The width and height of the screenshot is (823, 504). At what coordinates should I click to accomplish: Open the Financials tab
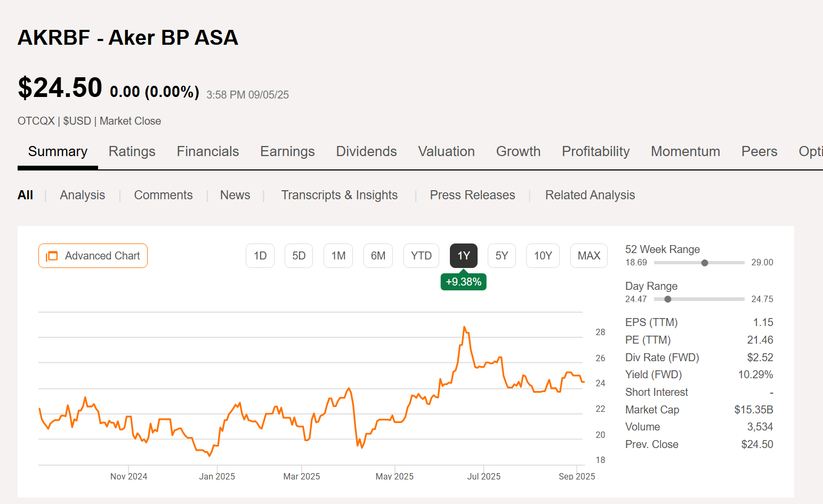[208, 152]
